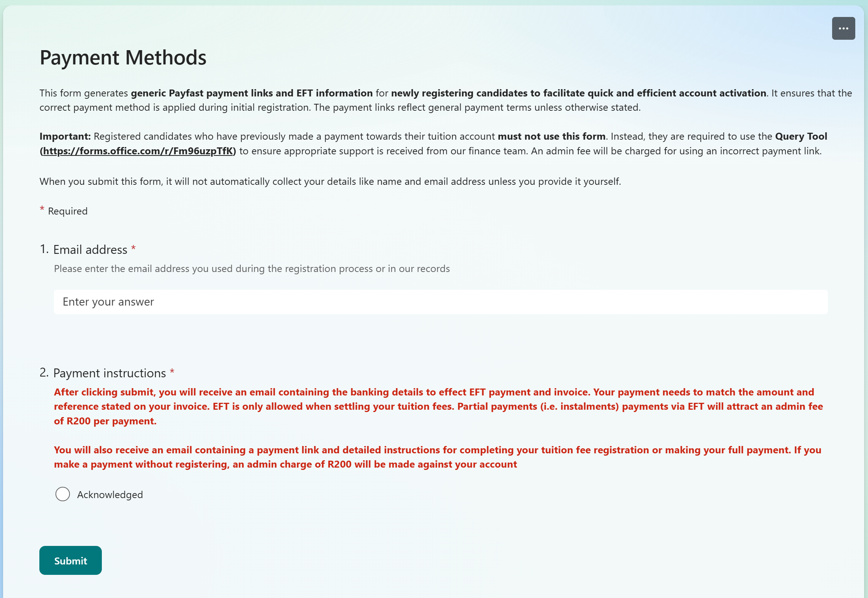
Task: Click the red asterisk beside Payment instructions
Action: 172,372
